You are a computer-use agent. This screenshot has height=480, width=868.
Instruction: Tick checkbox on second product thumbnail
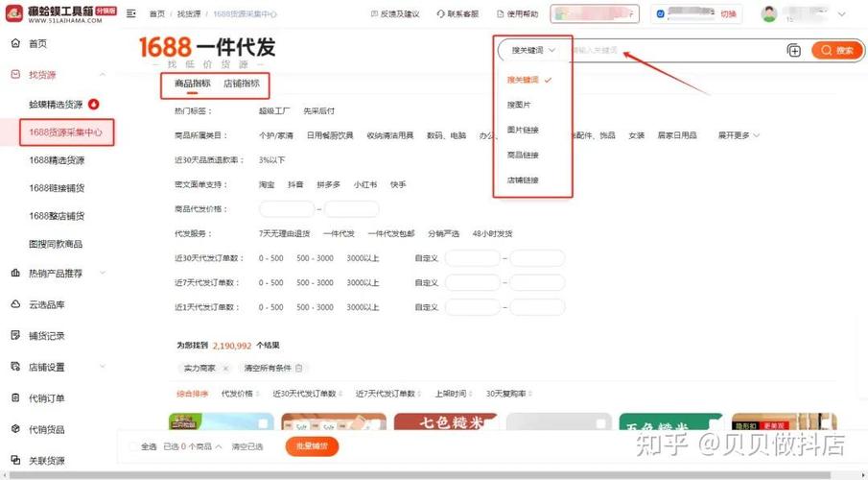(376, 424)
